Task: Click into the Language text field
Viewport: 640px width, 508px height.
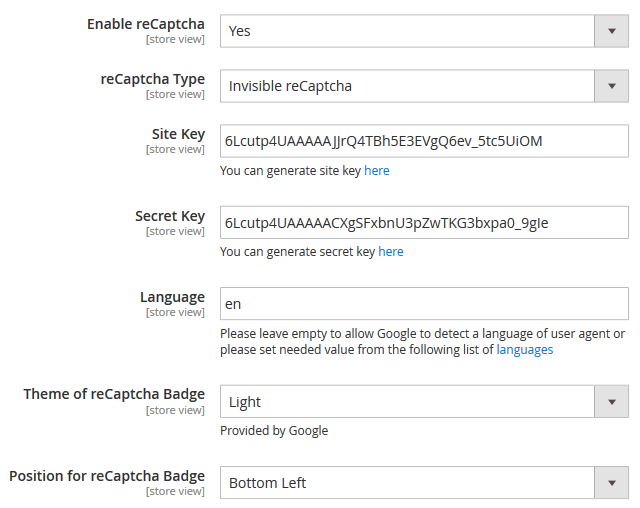Action: 424,304
